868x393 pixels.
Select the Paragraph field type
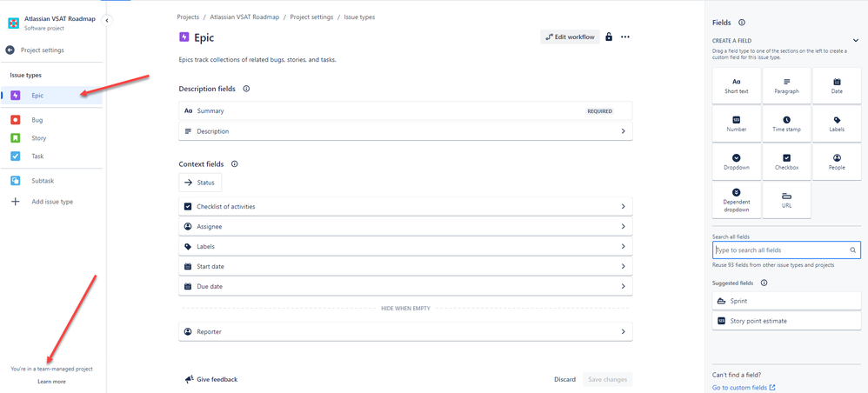click(786, 86)
